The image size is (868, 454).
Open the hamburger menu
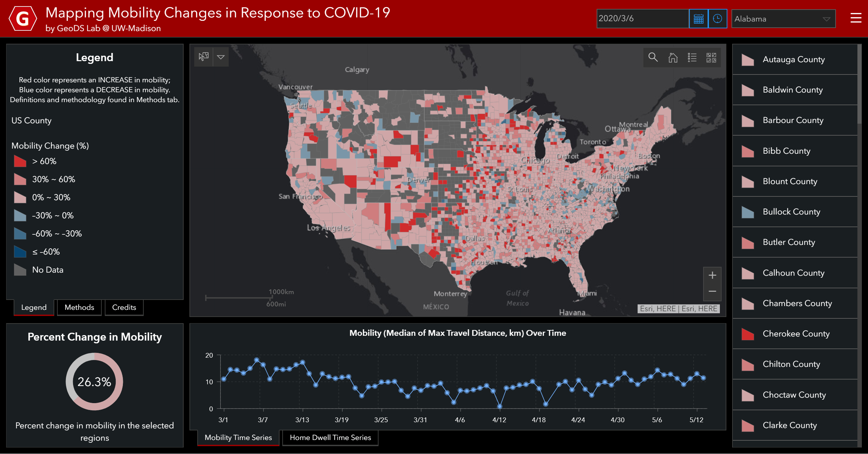point(856,18)
